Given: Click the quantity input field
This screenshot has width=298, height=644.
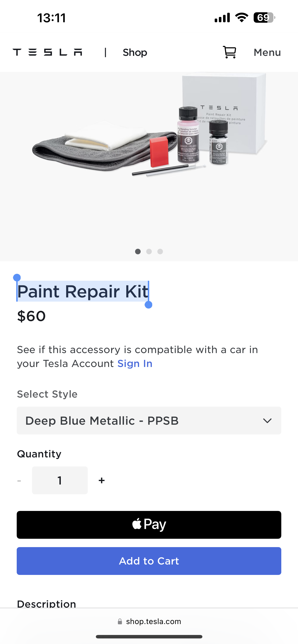Looking at the screenshot, I should point(60,480).
